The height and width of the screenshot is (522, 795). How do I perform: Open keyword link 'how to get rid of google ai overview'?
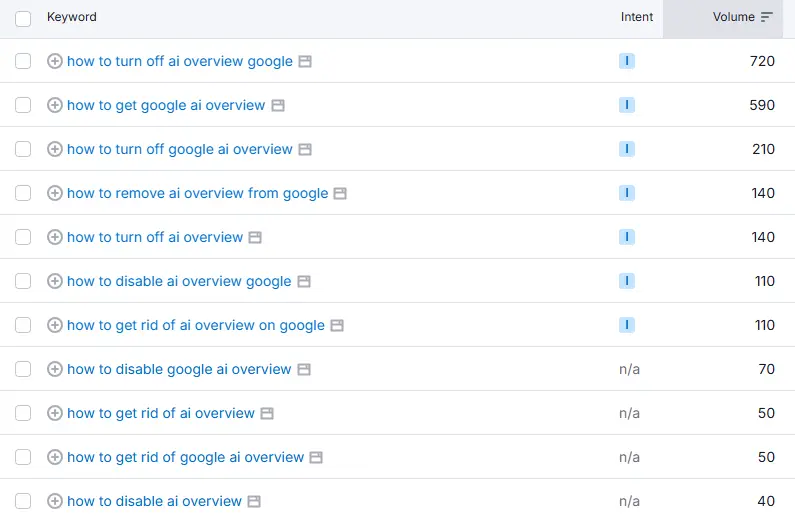click(x=186, y=458)
